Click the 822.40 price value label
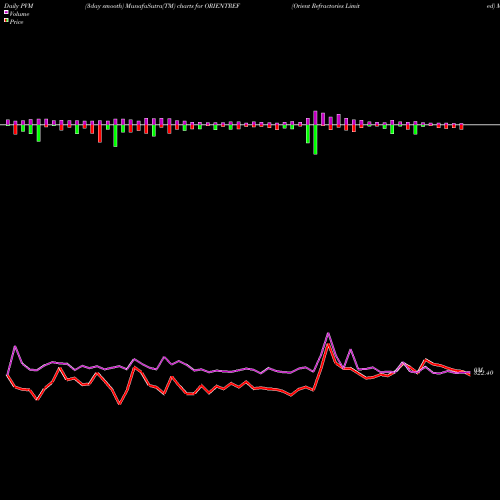 click(483, 373)
